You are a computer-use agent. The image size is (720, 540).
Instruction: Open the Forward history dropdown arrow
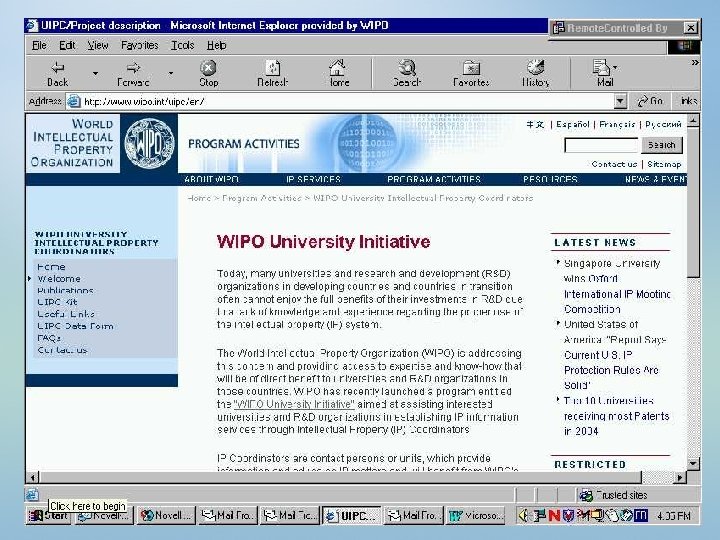pyautogui.click(x=171, y=73)
